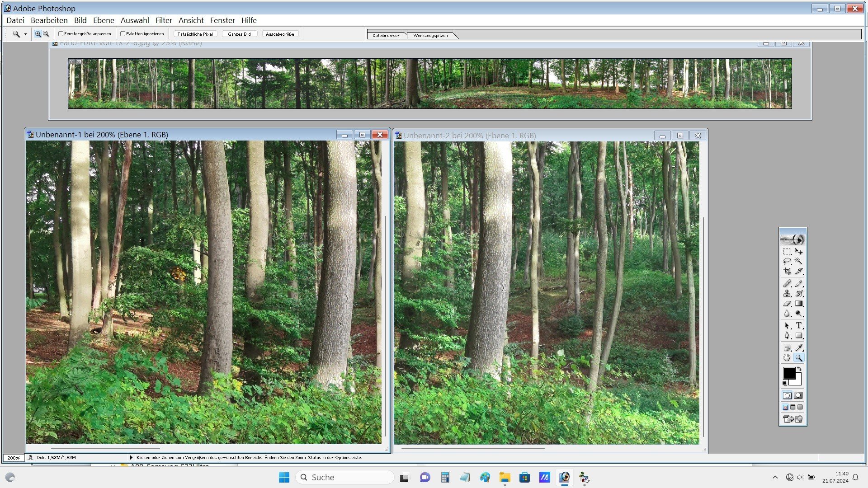Select the Lasso tool

(787, 261)
